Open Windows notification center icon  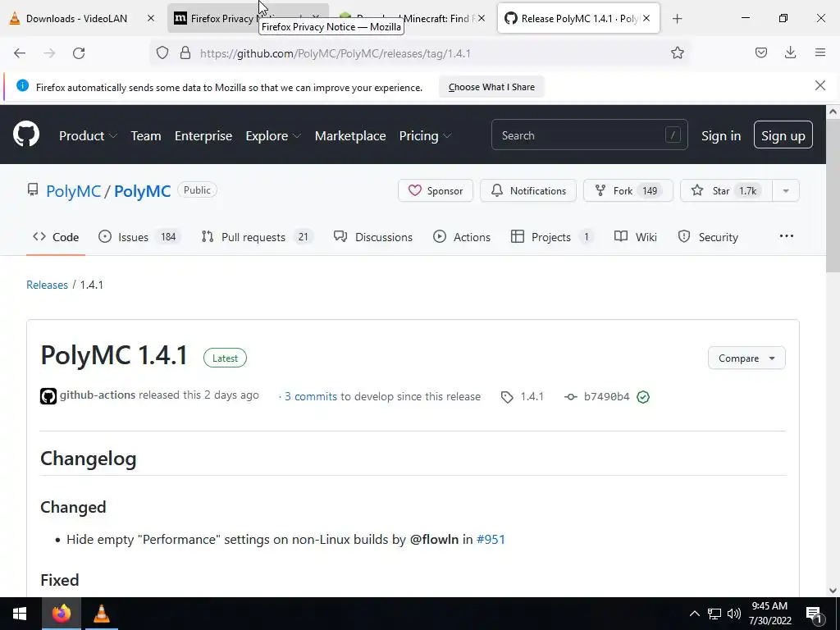pos(815,614)
